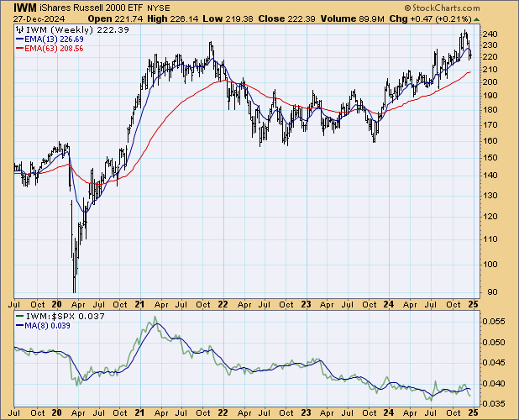Click the EMA(63) 208.56 legend entry
The image size is (519, 420).
click(54, 49)
